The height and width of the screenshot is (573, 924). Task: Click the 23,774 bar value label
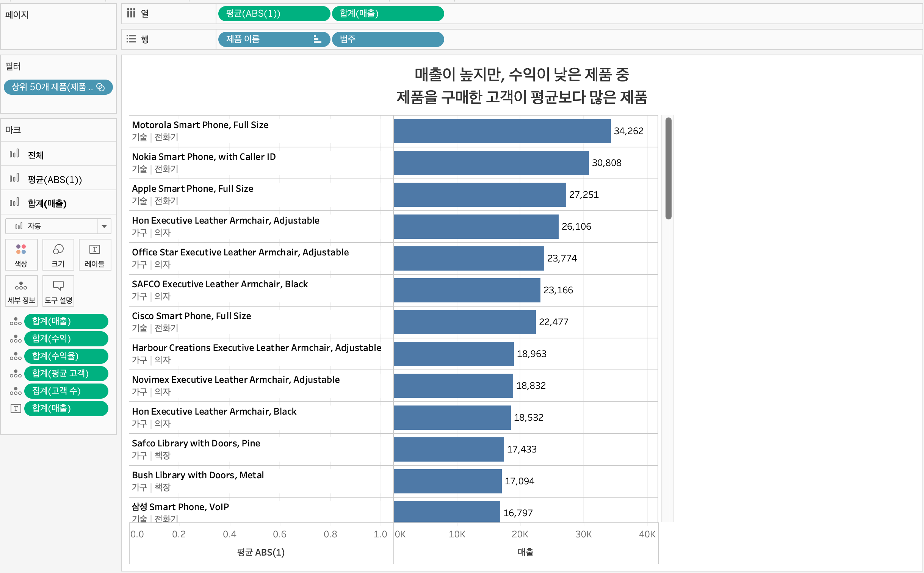pos(562,258)
